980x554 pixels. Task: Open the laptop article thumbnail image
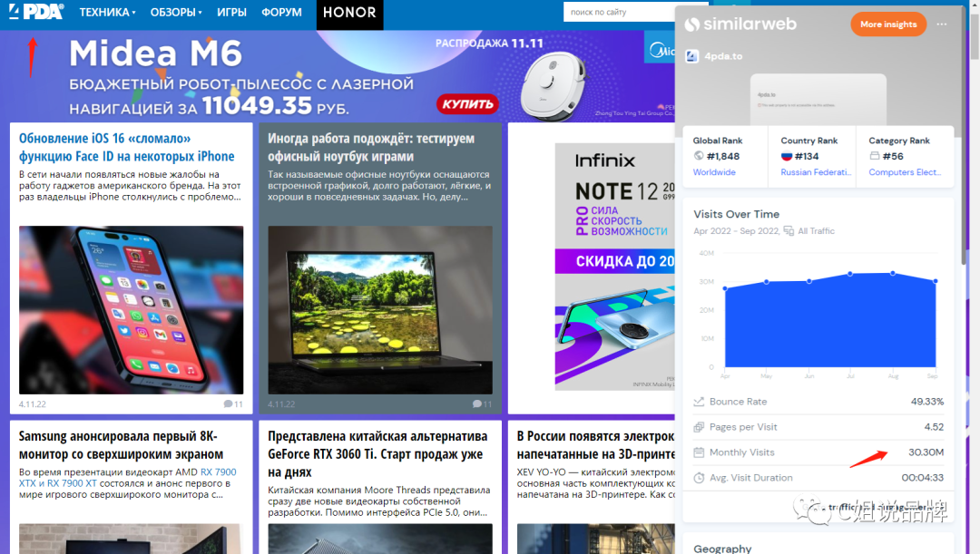[380, 310]
